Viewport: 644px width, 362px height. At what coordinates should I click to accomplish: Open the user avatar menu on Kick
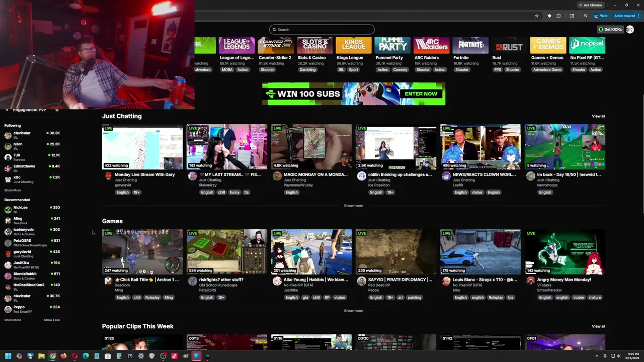(630, 29)
